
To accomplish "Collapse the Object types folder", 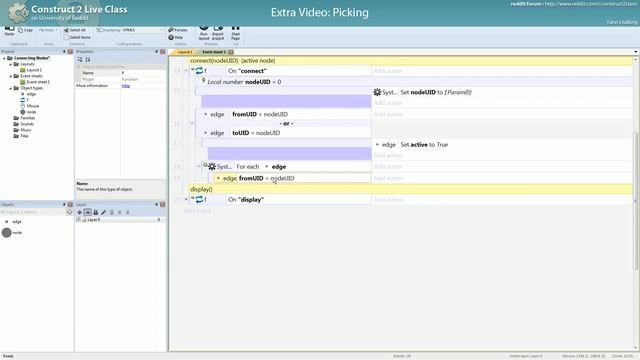I will (11, 88).
